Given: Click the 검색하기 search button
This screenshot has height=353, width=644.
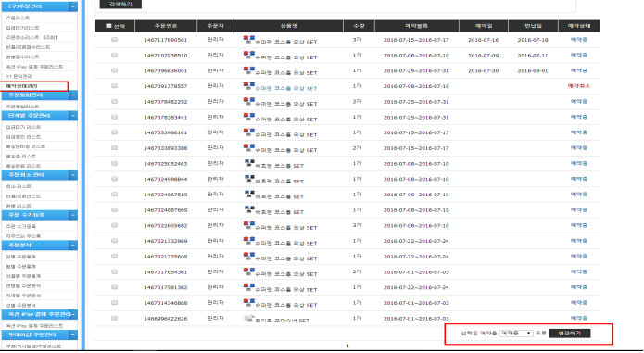Looking at the screenshot, I should point(120,4).
